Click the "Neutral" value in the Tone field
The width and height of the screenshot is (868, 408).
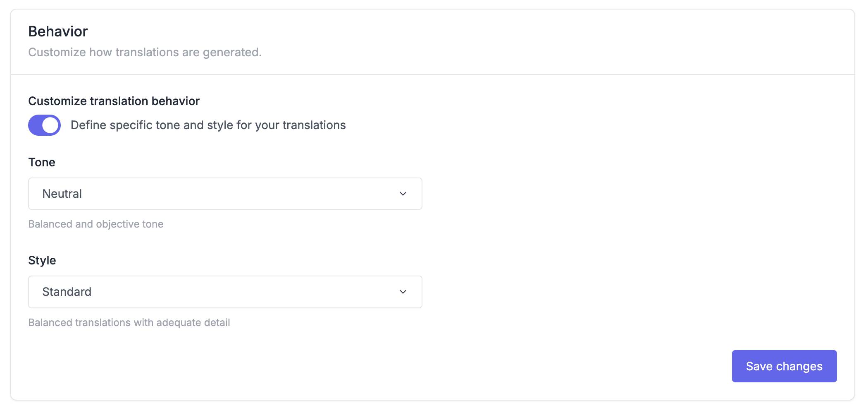pyautogui.click(x=62, y=194)
